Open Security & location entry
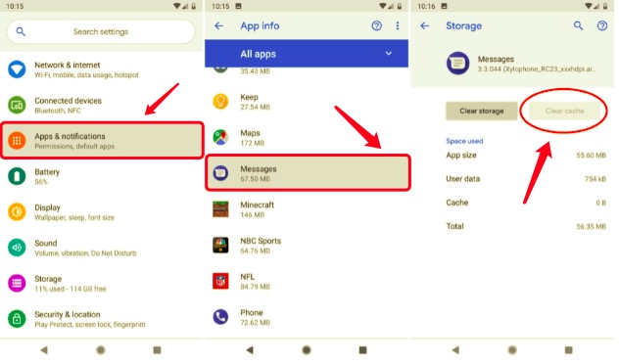The width and height of the screenshot is (619, 364). 102,319
